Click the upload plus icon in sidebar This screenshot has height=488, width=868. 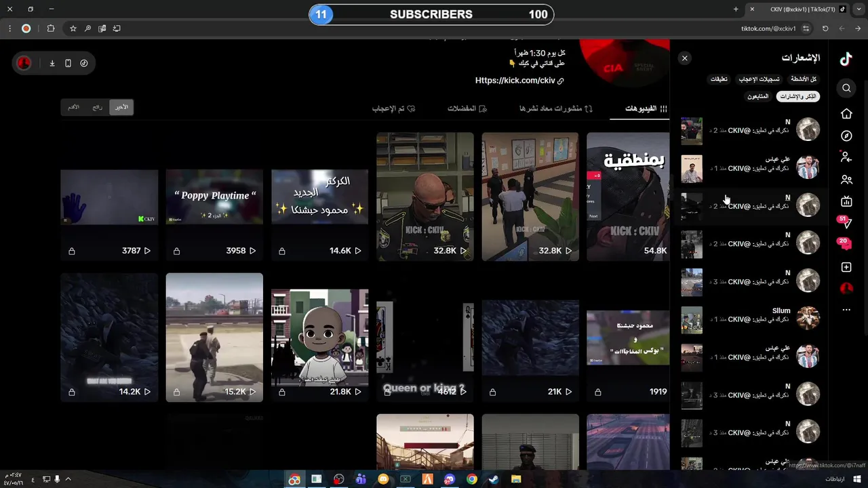pos(846,267)
